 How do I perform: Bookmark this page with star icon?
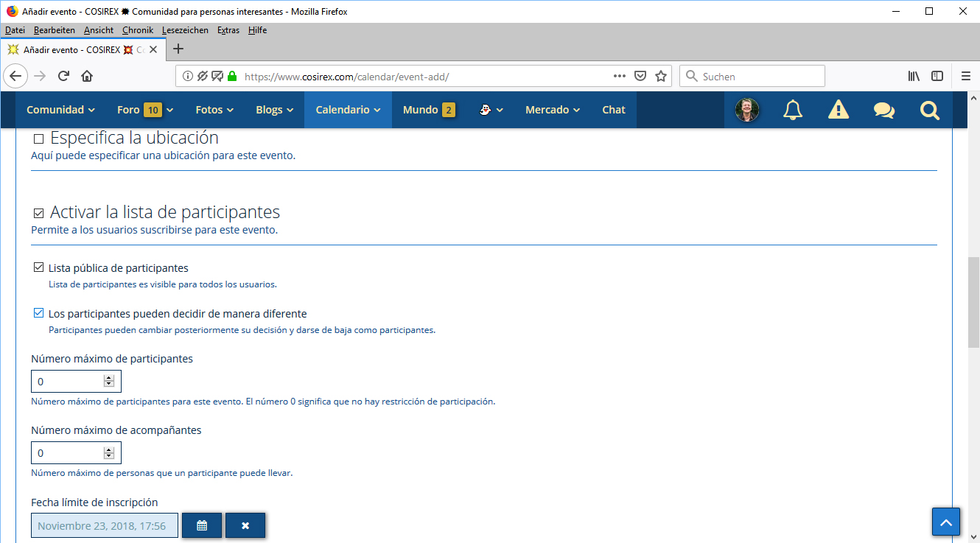(661, 76)
